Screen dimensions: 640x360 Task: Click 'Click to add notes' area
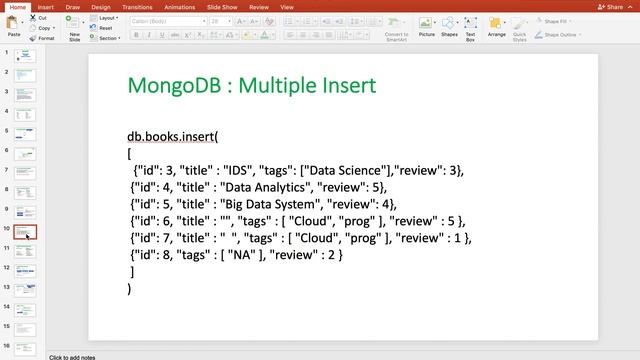pyautogui.click(x=72, y=357)
